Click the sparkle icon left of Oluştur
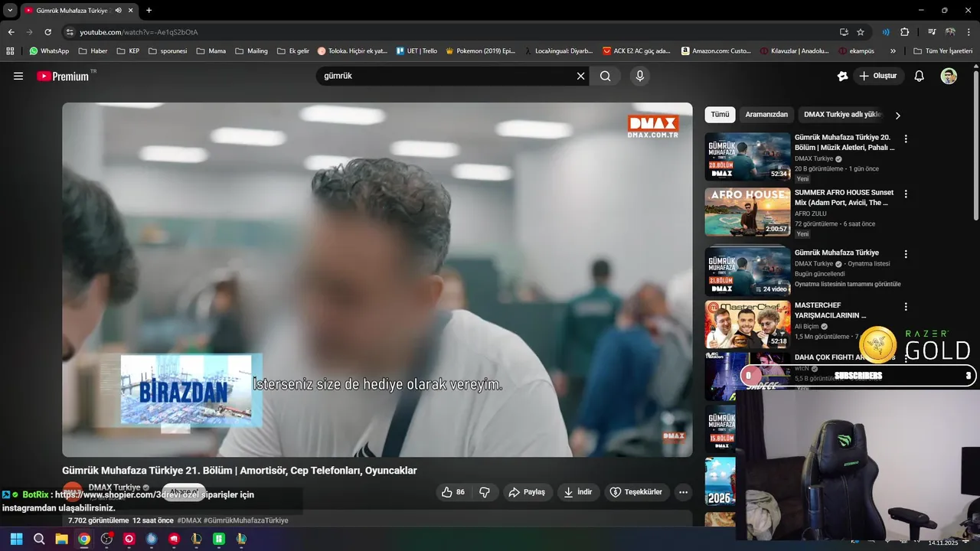This screenshot has height=551, width=980. pyautogui.click(x=842, y=76)
